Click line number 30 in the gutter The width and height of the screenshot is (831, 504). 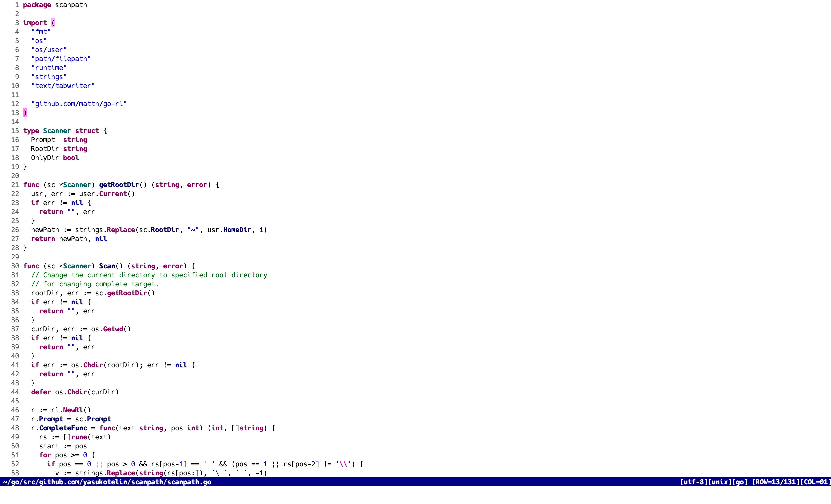pos(15,266)
